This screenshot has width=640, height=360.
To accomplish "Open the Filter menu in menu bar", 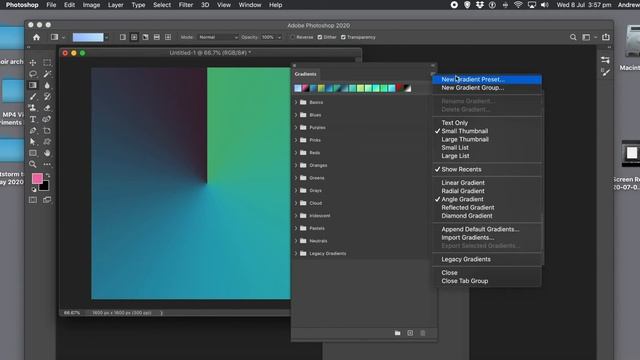I will (186, 5).
